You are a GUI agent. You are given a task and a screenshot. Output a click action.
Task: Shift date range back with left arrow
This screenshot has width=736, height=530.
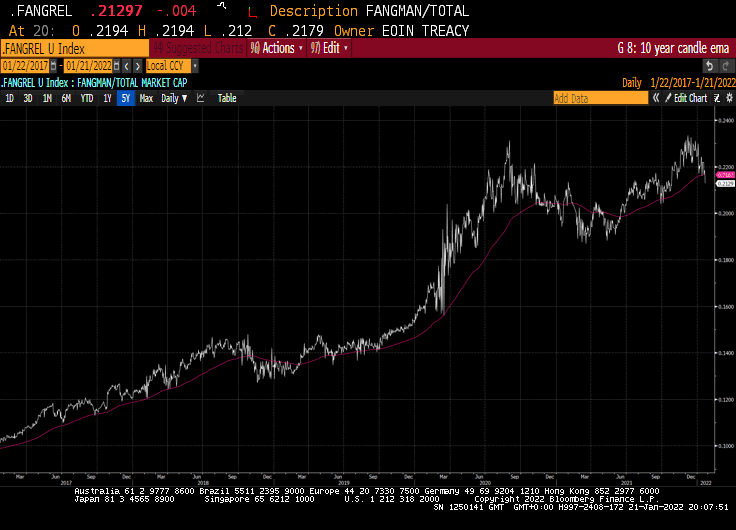pyautogui.click(x=126, y=66)
